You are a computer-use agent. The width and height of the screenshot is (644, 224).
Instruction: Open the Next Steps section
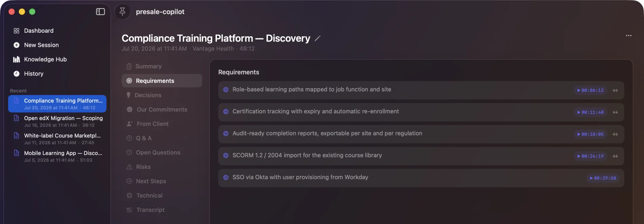click(162, 181)
